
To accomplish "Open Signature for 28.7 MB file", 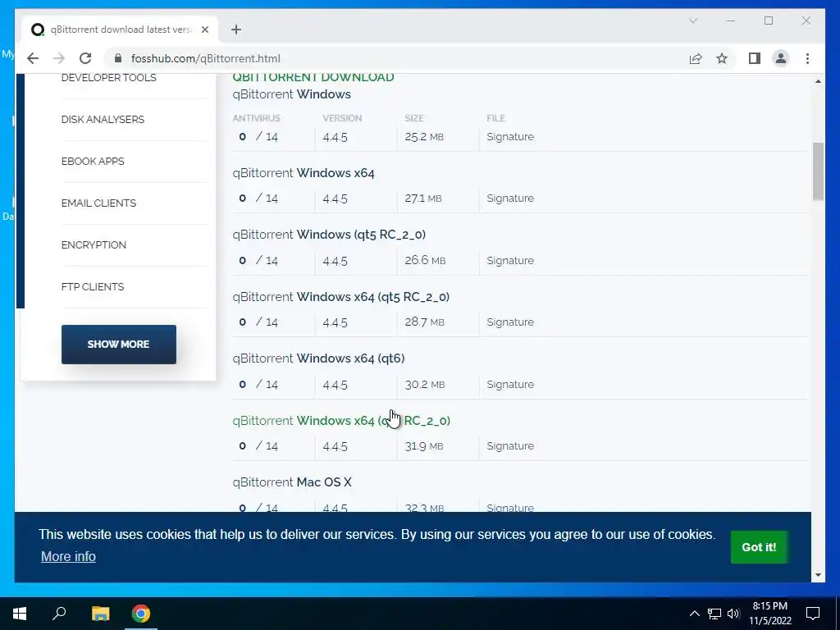I will coord(510,322).
